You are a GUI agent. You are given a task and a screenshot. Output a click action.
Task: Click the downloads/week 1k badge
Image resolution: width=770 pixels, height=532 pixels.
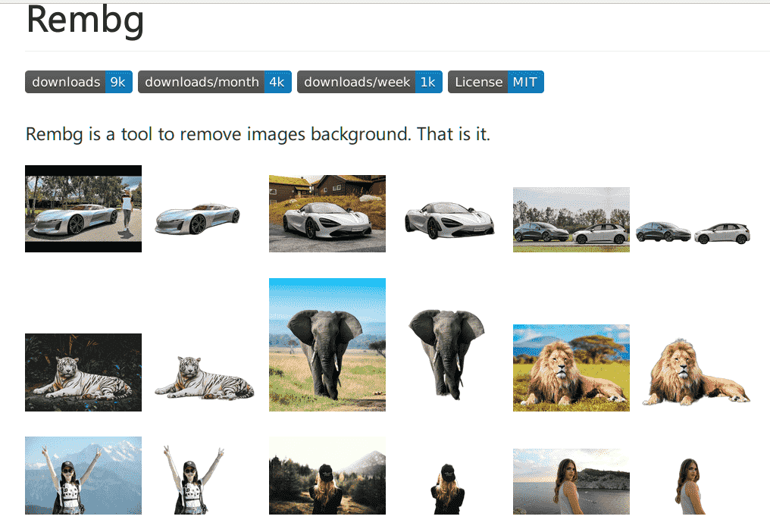point(370,82)
